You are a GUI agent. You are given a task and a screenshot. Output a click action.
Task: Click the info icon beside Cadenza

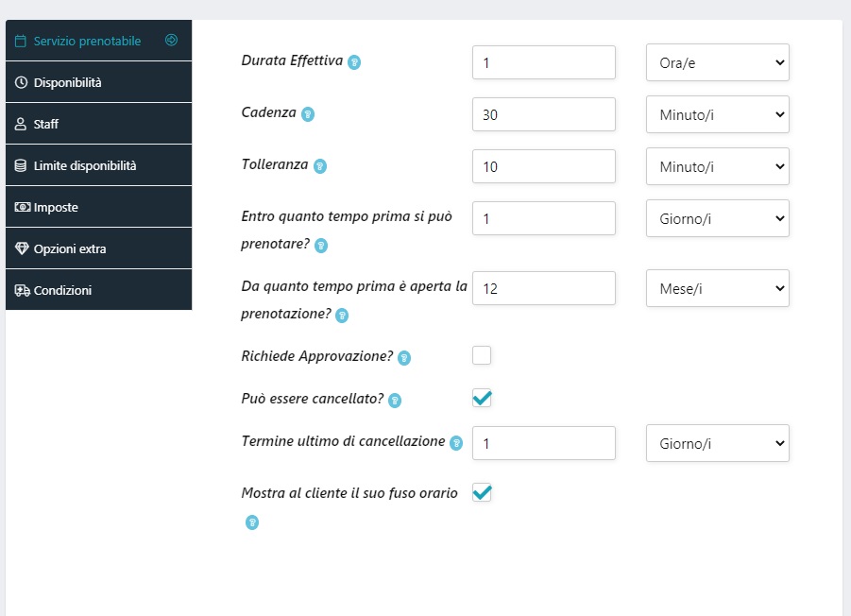307,114
